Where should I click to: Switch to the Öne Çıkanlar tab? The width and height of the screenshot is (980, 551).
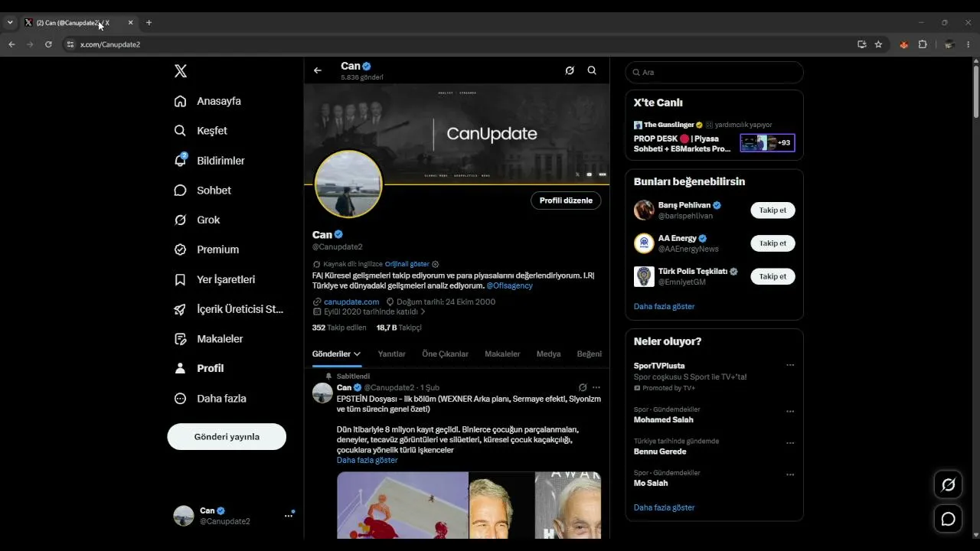click(445, 354)
